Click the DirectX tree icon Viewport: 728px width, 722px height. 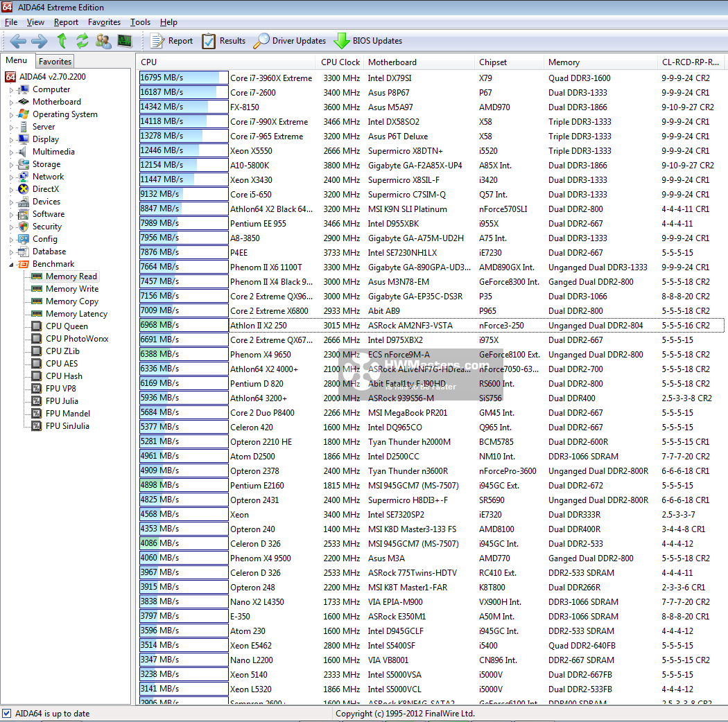(x=23, y=189)
